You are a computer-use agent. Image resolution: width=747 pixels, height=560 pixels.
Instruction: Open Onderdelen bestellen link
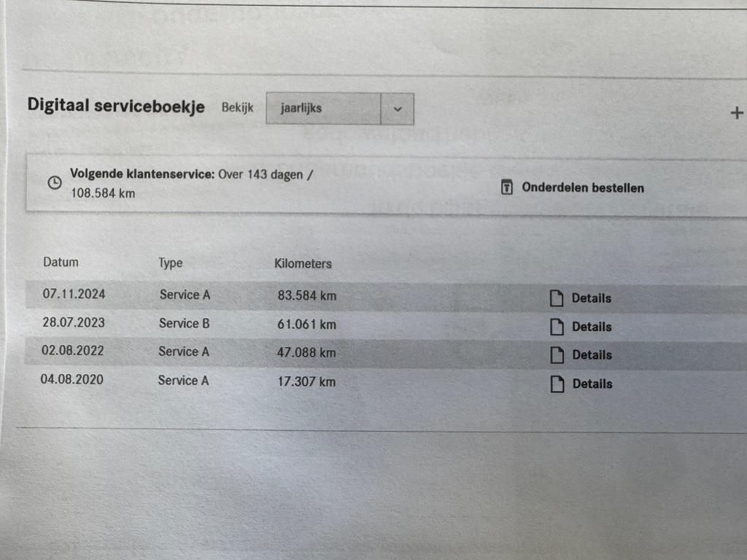583,187
